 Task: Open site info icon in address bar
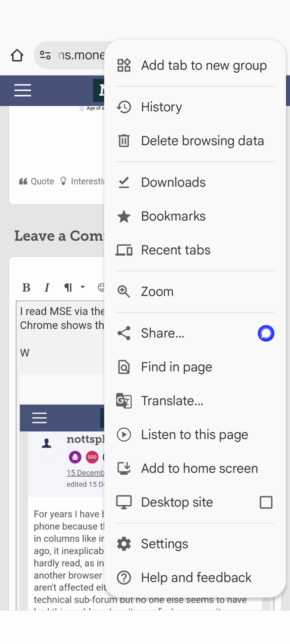click(45, 55)
